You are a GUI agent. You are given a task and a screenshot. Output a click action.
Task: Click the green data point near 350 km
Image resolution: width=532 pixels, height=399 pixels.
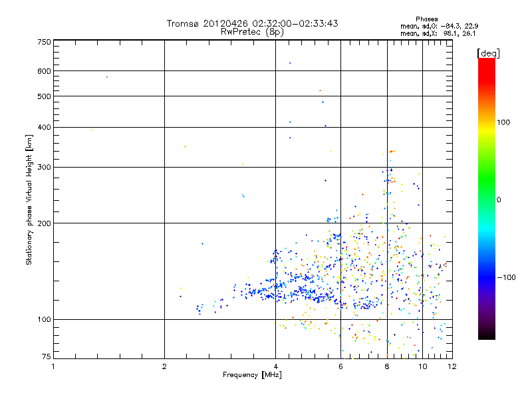[185, 146]
